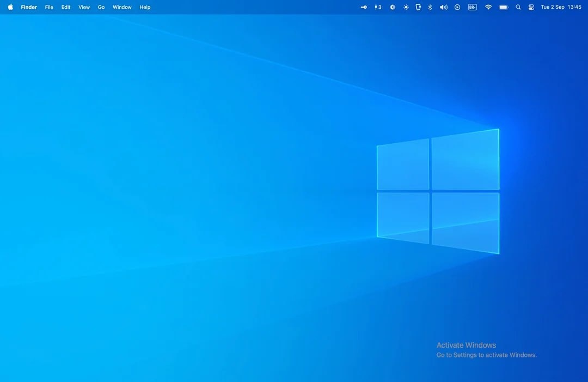Click the menu bar icon showing 3
Viewport: 588px width, 382px height.
pyautogui.click(x=378, y=7)
